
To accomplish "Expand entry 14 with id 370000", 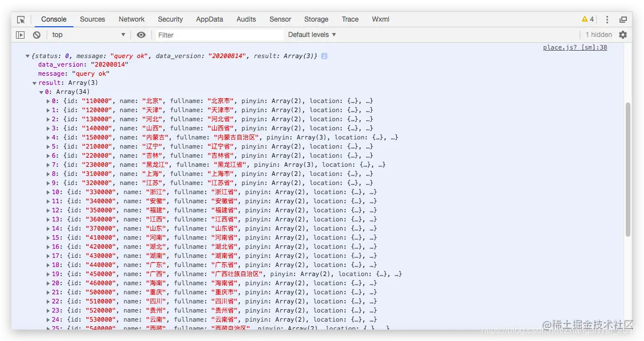I will pos(48,228).
